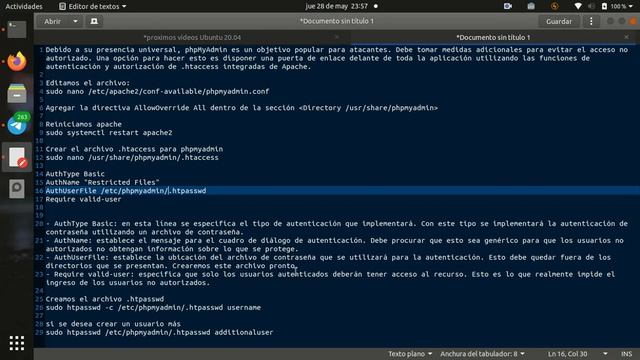Viewport: 640px width, 360px height.
Task: Open the editor hamburger menu
Action: pyautogui.click(x=591, y=21)
